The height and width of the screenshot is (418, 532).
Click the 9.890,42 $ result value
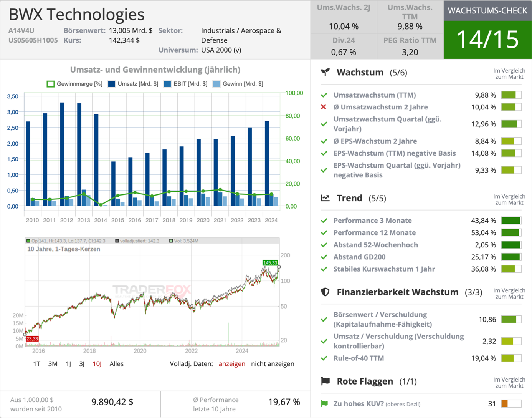(x=112, y=402)
